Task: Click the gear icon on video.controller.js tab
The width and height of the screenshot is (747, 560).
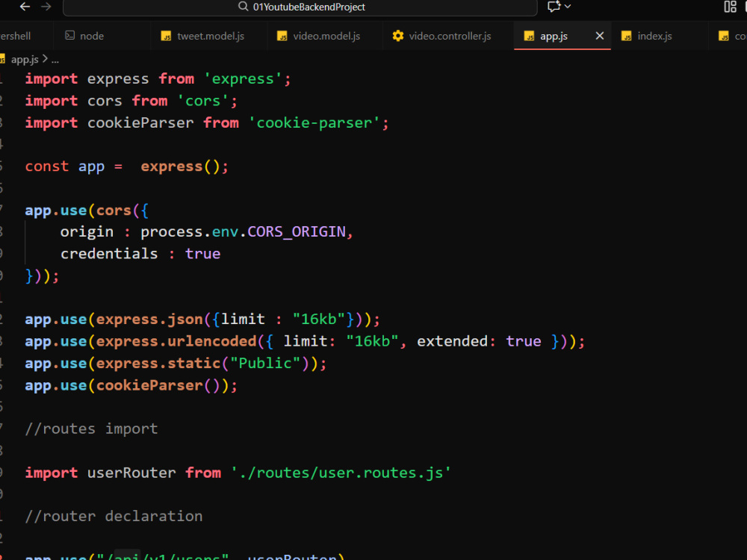Action: 398,36
